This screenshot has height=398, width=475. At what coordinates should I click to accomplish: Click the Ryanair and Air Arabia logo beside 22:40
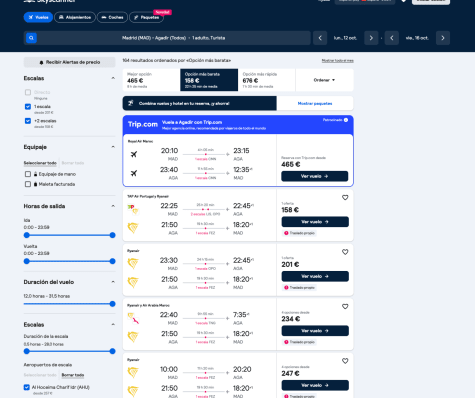tap(133, 318)
